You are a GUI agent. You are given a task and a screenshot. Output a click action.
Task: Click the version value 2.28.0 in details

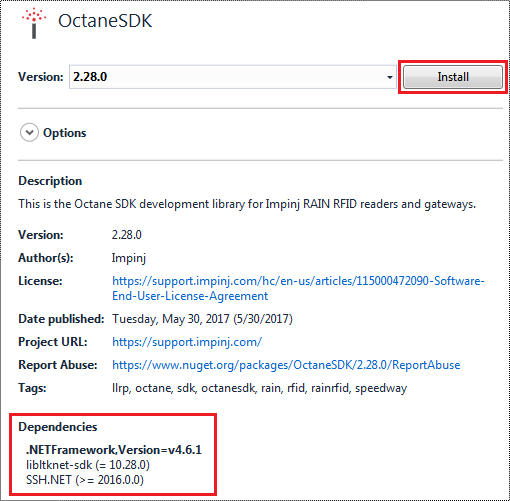pyautogui.click(x=127, y=235)
